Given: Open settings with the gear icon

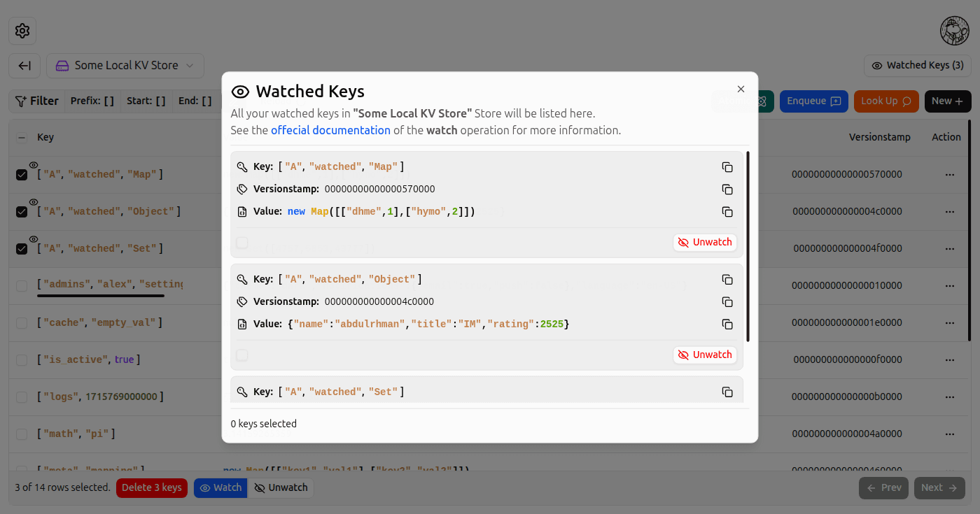Looking at the screenshot, I should pyautogui.click(x=22, y=31).
